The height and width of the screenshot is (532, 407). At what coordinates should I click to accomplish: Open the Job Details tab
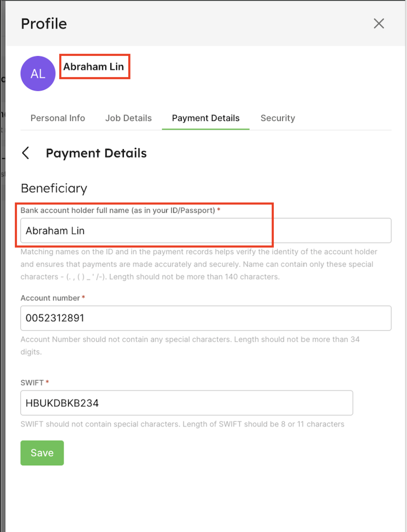pyautogui.click(x=128, y=118)
